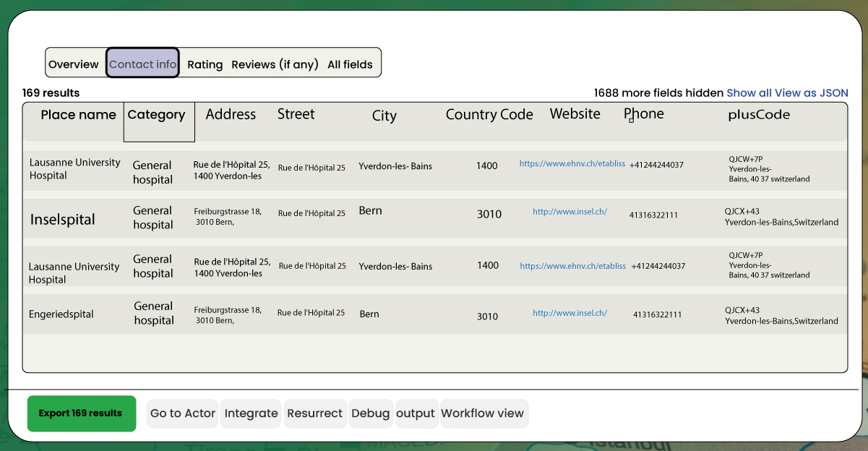Click the View as JSON link
Image resolution: width=868 pixels, height=451 pixels.
tap(812, 93)
